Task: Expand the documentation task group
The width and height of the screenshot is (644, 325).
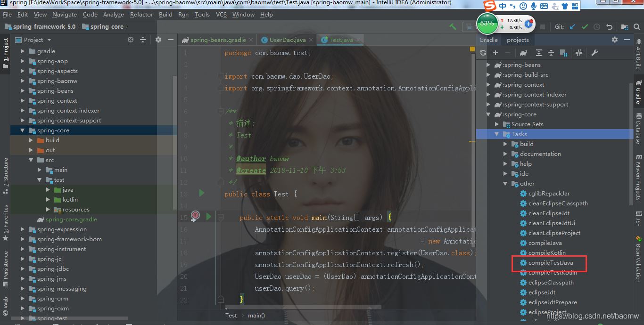Action: [505, 154]
